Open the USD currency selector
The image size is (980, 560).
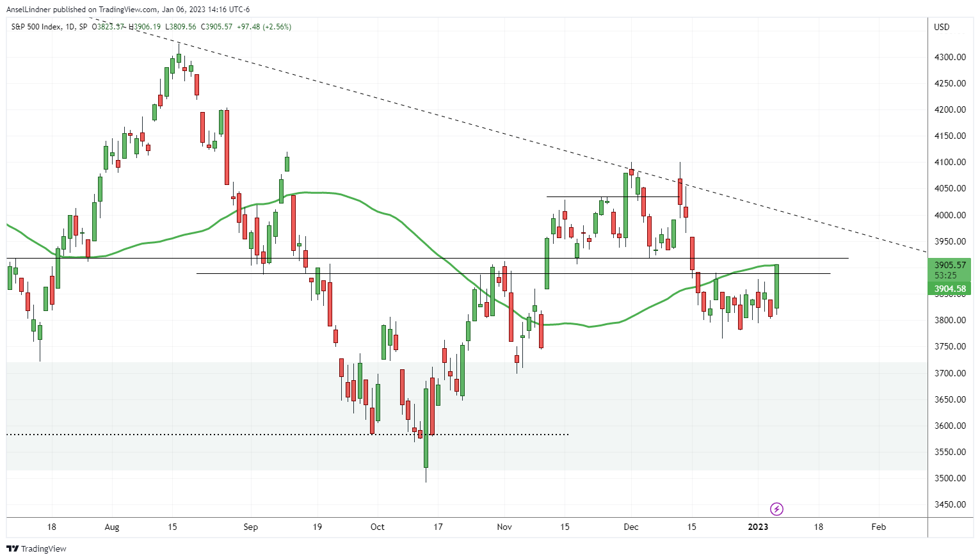tap(942, 27)
